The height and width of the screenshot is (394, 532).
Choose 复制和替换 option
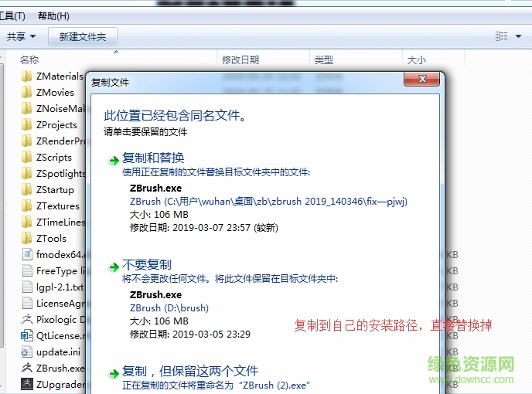[153, 158]
